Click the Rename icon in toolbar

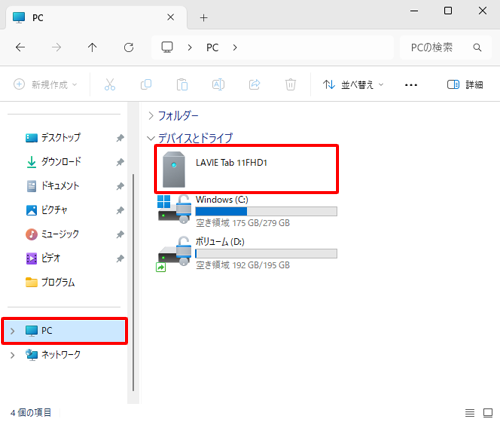click(x=218, y=85)
